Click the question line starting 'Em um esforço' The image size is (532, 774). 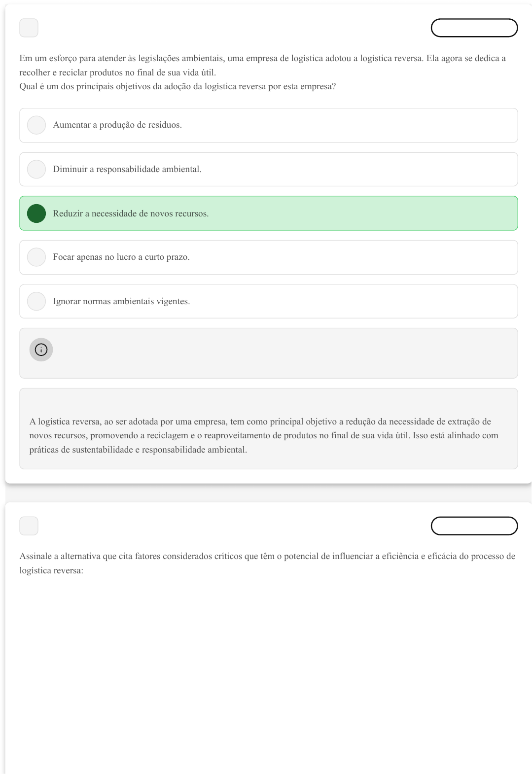262,58
